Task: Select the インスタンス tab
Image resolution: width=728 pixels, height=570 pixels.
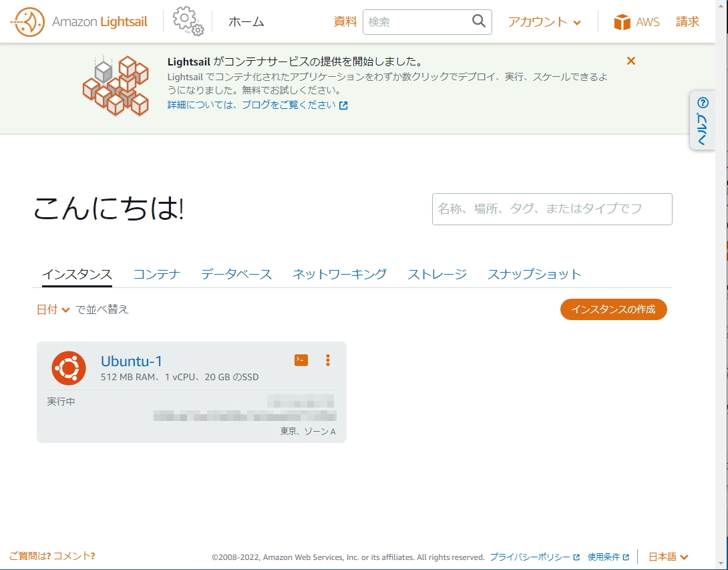Action: (77, 274)
